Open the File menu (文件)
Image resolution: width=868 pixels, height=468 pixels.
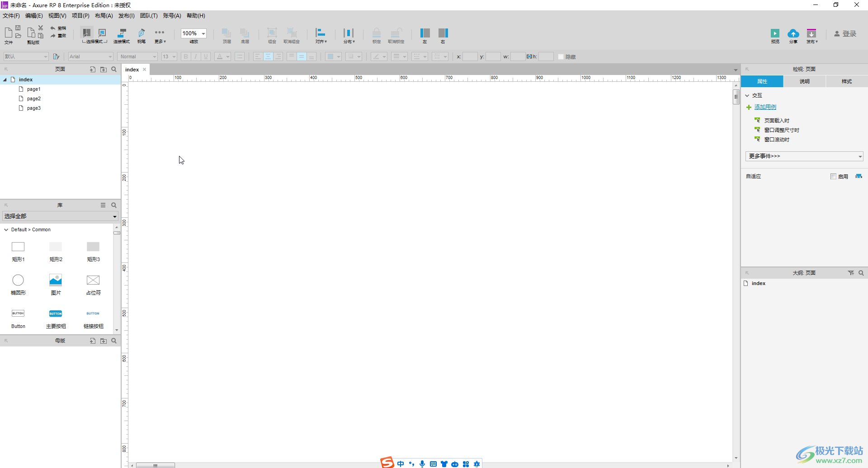coord(11,16)
